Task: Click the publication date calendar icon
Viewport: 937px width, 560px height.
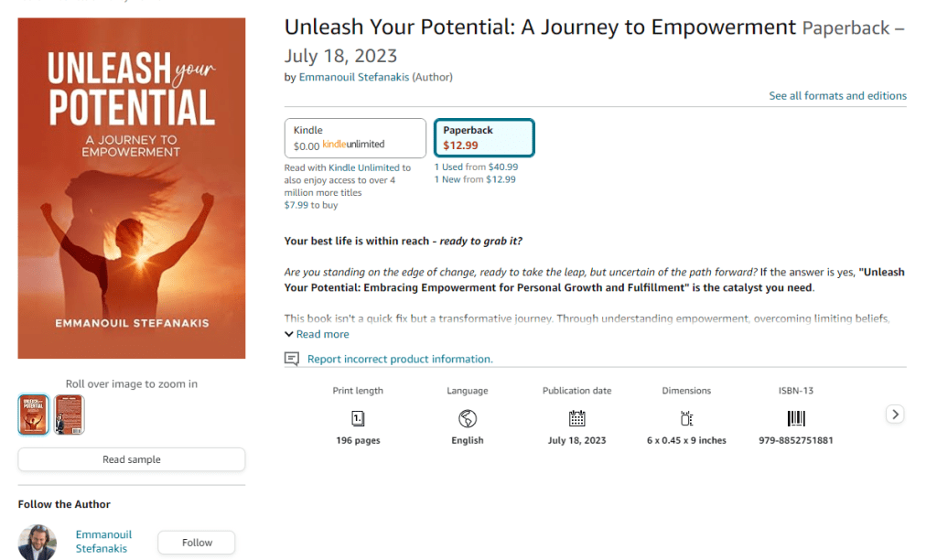Action: (x=576, y=418)
